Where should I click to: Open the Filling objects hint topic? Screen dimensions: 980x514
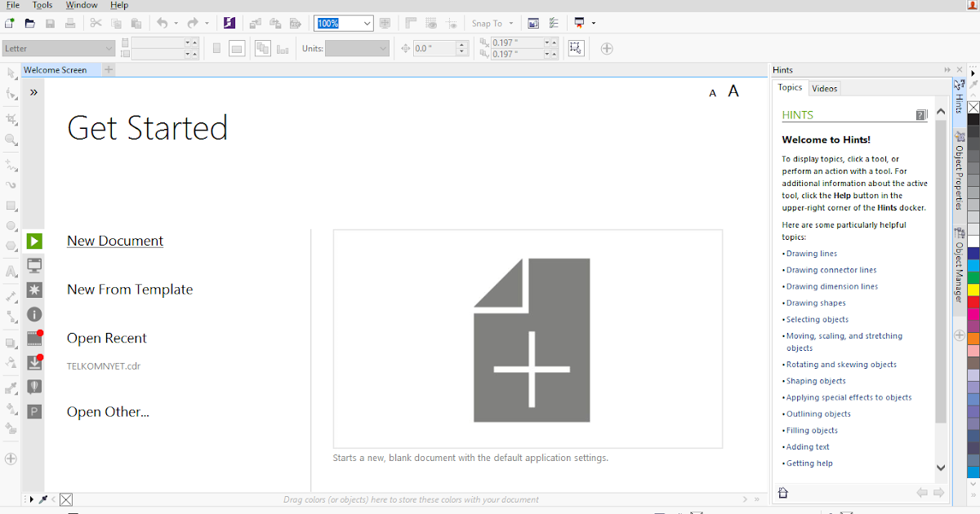[x=812, y=431]
